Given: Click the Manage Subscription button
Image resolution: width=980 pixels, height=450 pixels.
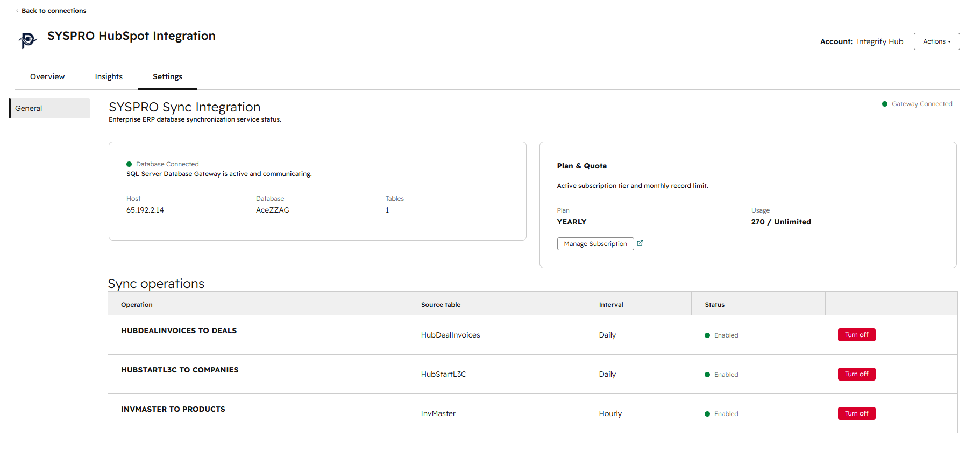Looking at the screenshot, I should tap(595, 244).
